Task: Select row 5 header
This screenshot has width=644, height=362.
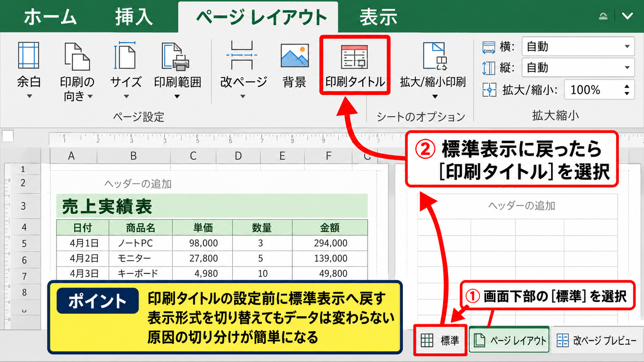Action: coord(24,244)
